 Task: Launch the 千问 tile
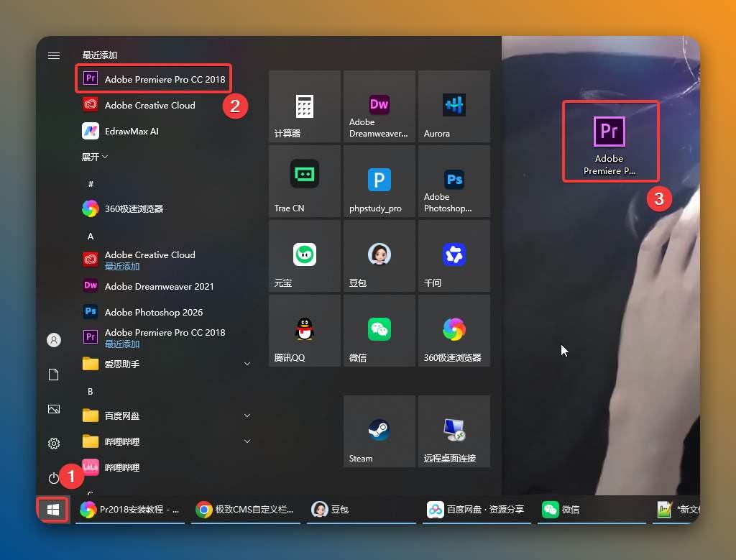point(454,256)
